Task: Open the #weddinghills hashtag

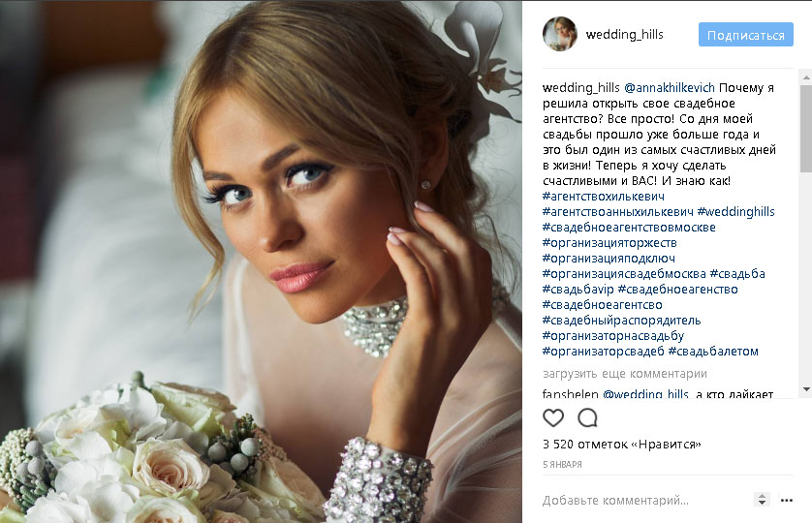Action: click(735, 212)
